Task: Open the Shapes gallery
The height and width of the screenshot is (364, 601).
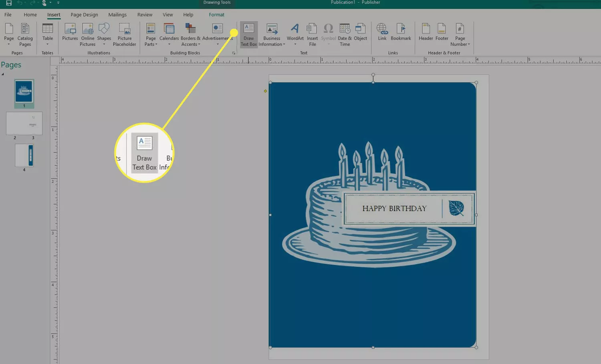Action: (x=104, y=34)
